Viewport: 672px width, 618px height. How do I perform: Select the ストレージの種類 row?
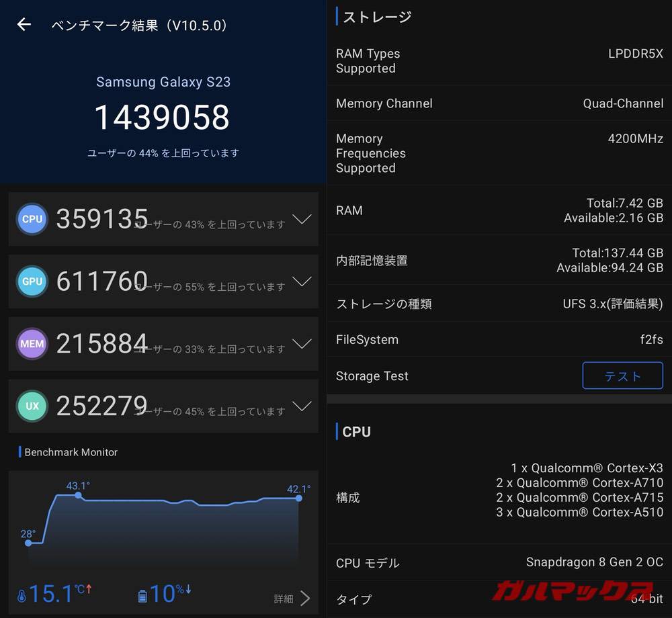click(x=499, y=304)
